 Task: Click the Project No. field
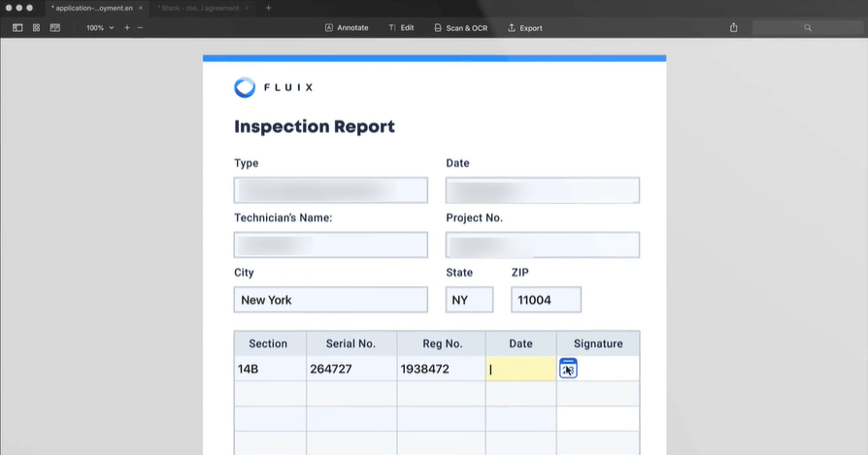pyautogui.click(x=543, y=244)
